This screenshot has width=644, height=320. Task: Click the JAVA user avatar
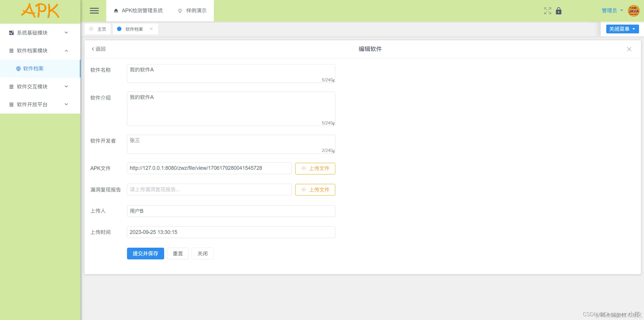[x=633, y=11]
